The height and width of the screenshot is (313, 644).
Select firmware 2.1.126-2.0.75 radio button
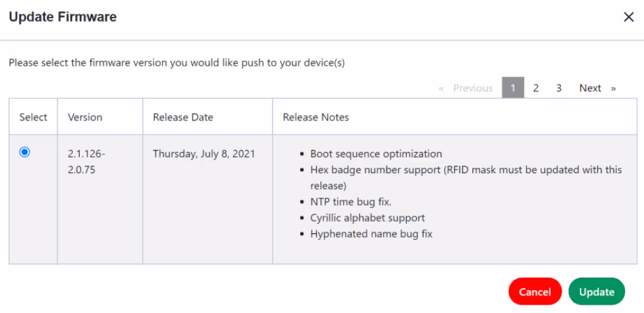click(24, 152)
